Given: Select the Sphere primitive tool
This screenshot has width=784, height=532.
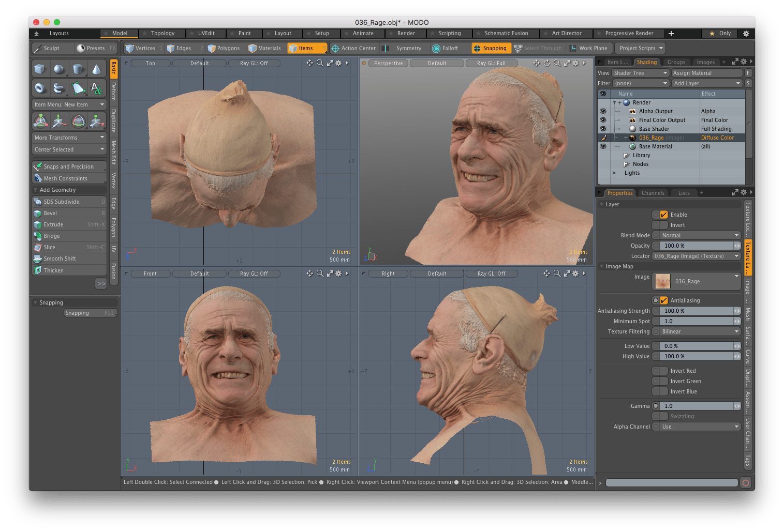Looking at the screenshot, I should click(59, 69).
